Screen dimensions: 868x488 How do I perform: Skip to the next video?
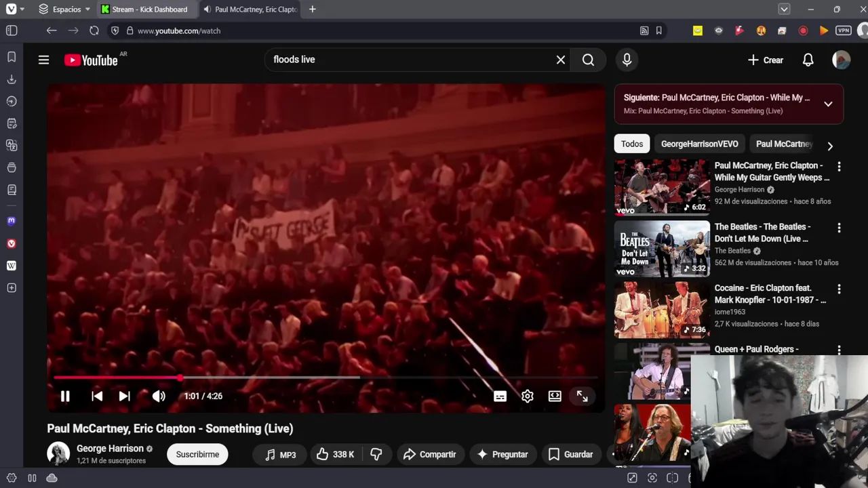(124, 396)
